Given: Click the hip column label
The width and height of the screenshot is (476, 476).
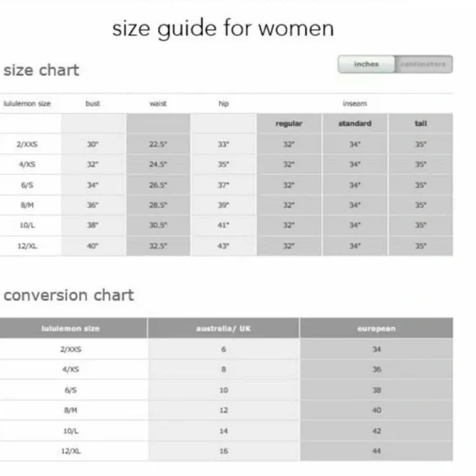Looking at the screenshot, I should (x=224, y=103).
